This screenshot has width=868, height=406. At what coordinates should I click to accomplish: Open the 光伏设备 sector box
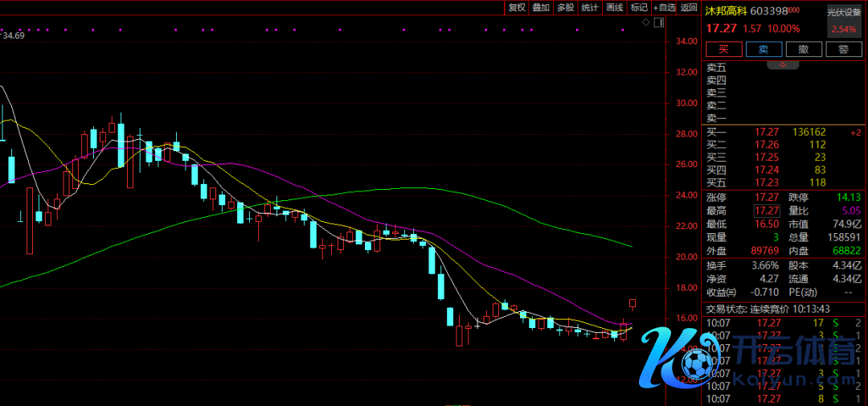tap(843, 20)
